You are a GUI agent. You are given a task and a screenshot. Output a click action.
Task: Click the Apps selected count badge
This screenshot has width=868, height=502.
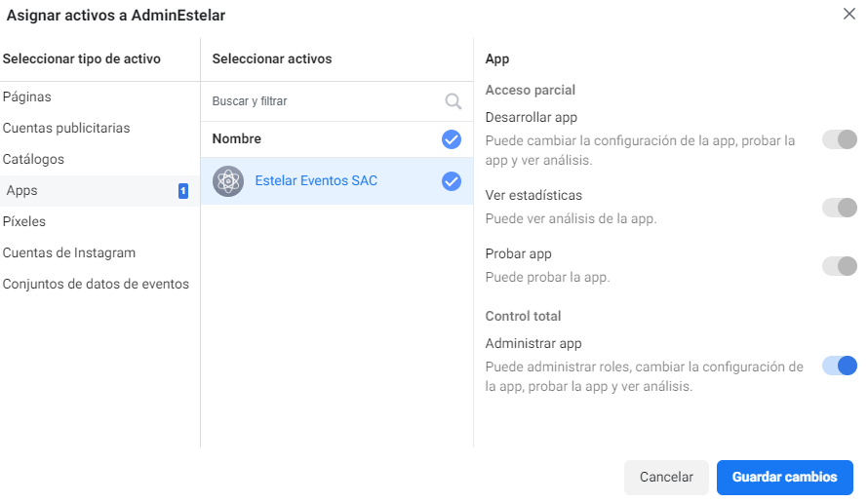(182, 191)
